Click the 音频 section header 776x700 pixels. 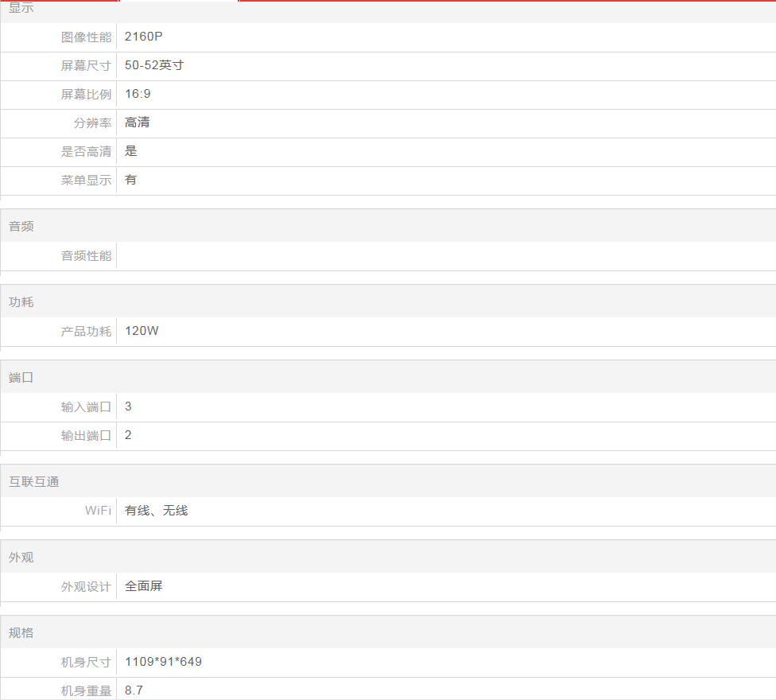click(21, 227)
